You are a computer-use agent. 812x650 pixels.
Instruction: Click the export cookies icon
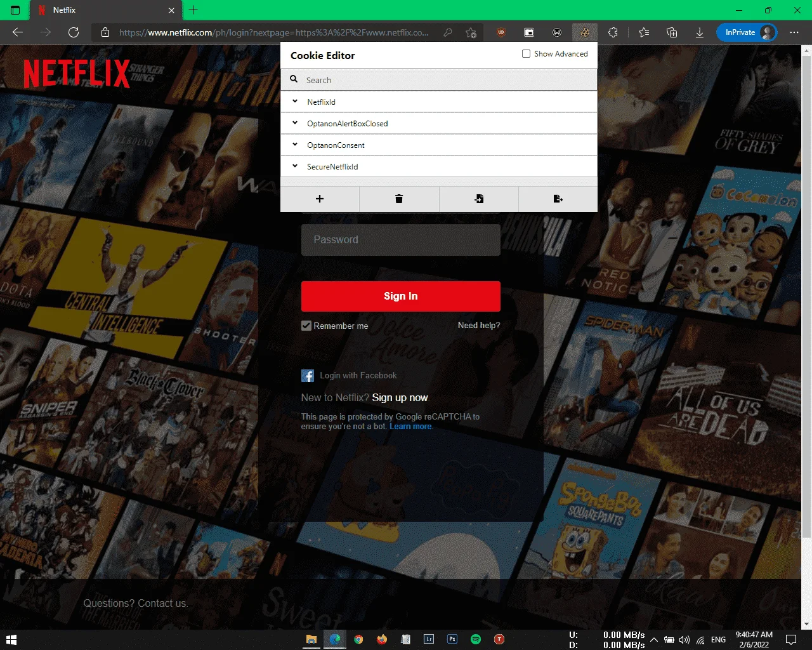[558, 199]
